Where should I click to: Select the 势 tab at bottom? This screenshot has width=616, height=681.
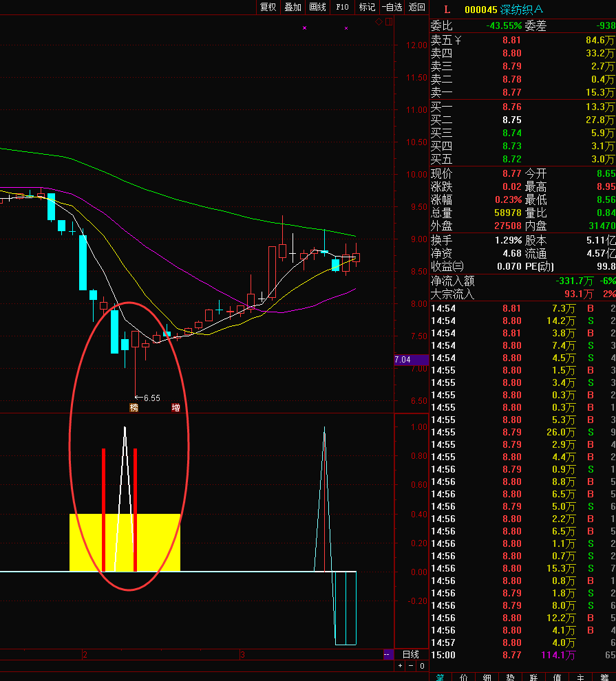pyautogui.click(x=511, y=677)
